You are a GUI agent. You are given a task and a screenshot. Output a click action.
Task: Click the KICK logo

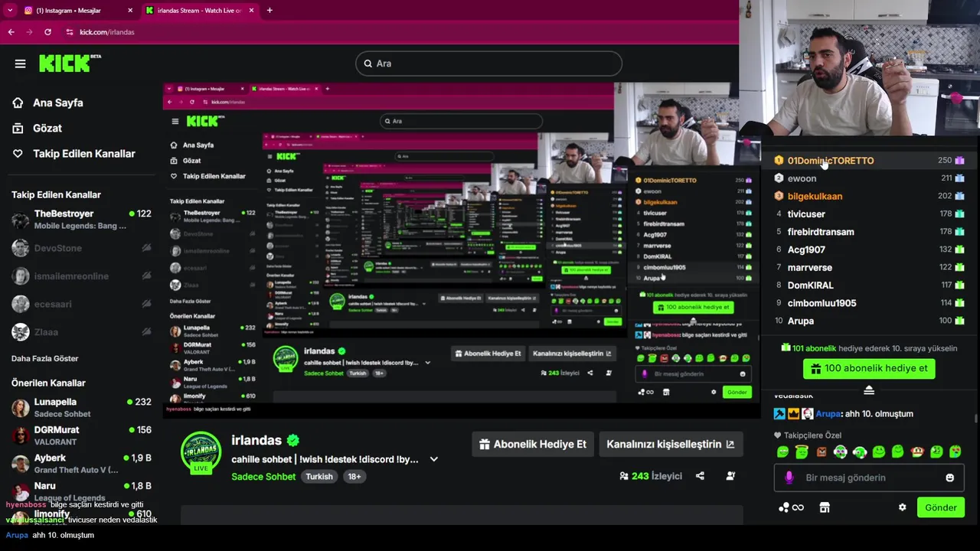(70, 63)
